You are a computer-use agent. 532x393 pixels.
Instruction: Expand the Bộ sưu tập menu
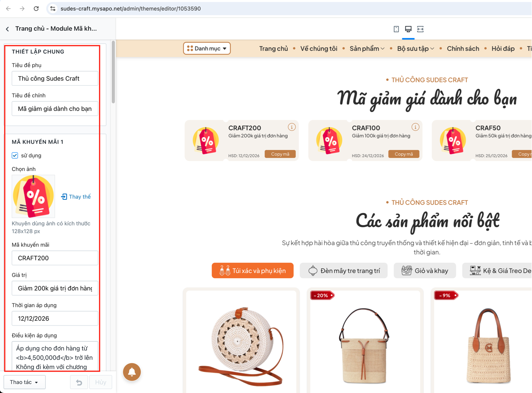pyautogui.click(x=416, y=48)
